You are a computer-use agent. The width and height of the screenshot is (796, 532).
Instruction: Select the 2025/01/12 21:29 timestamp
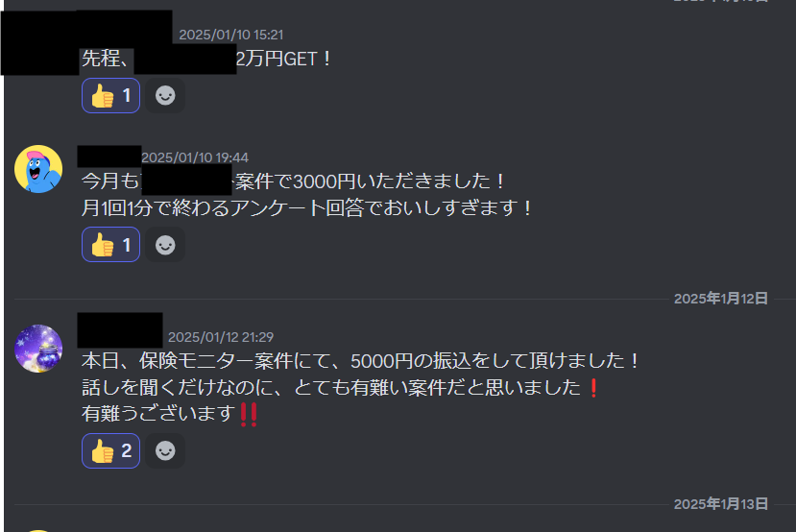[x=221, y=337]
